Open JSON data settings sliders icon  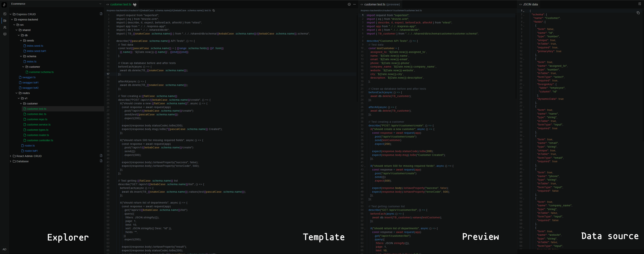[640, 4]
